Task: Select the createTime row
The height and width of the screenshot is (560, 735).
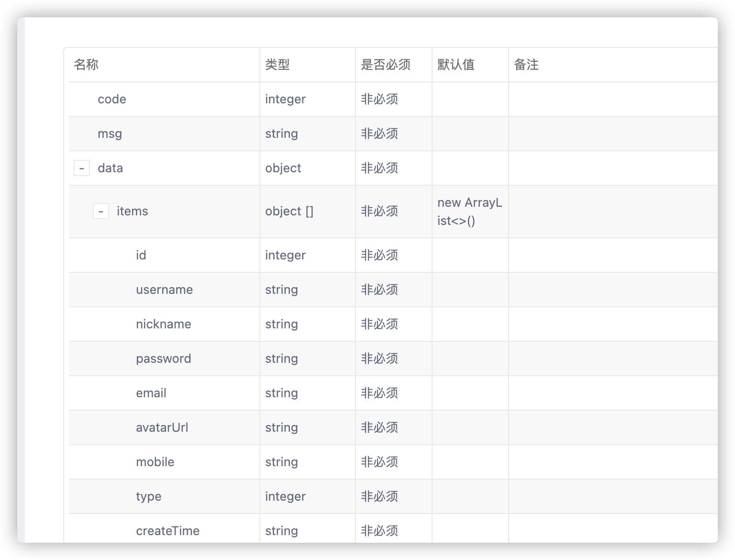Action: [168, 530]
